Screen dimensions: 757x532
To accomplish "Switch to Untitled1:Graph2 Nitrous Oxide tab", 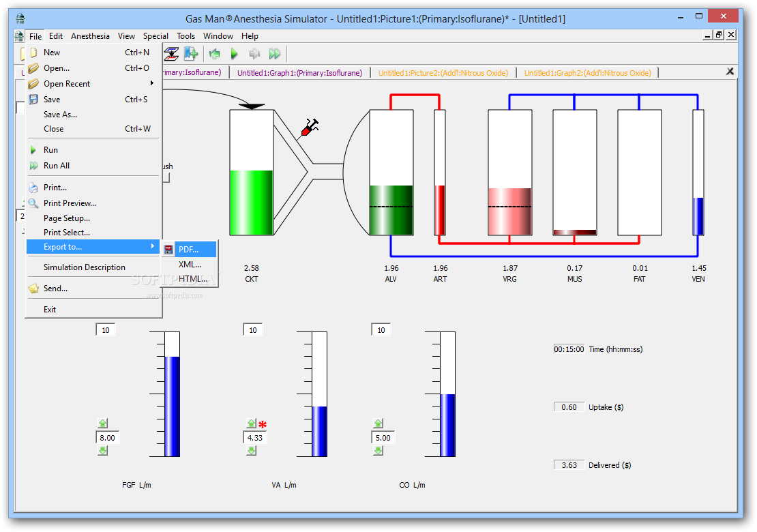I will coord(588,72).
